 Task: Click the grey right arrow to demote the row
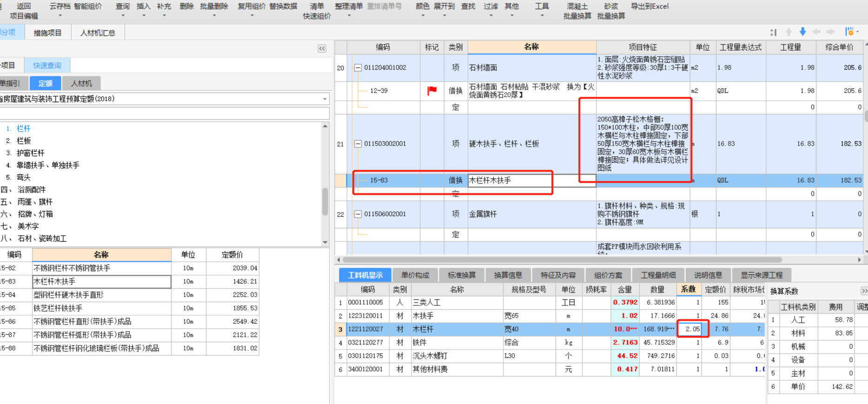830,32
